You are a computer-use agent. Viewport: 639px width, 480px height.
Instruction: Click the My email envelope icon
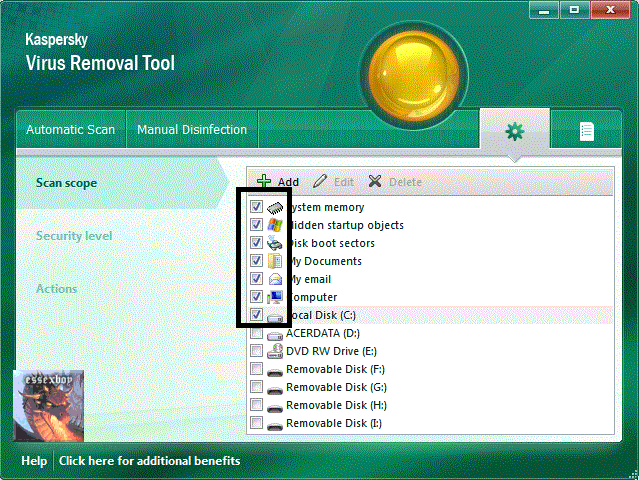click(275, 279)
